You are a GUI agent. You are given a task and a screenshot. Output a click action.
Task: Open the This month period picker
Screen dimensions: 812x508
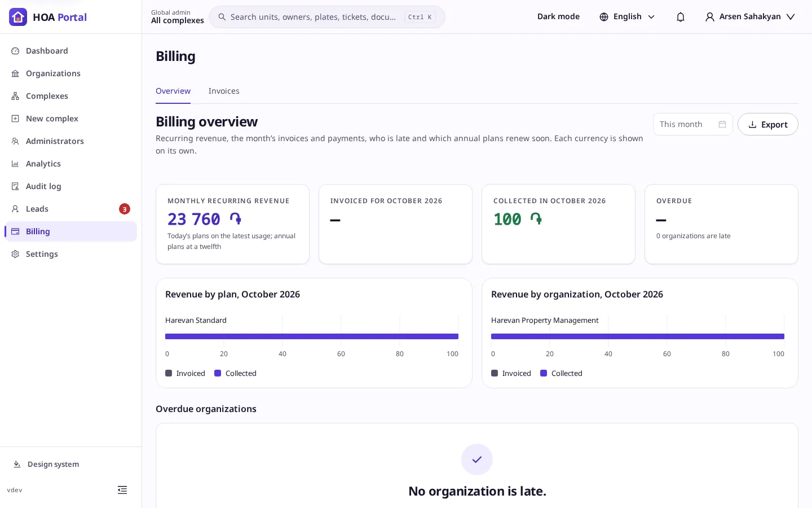[x=693, y=124]
